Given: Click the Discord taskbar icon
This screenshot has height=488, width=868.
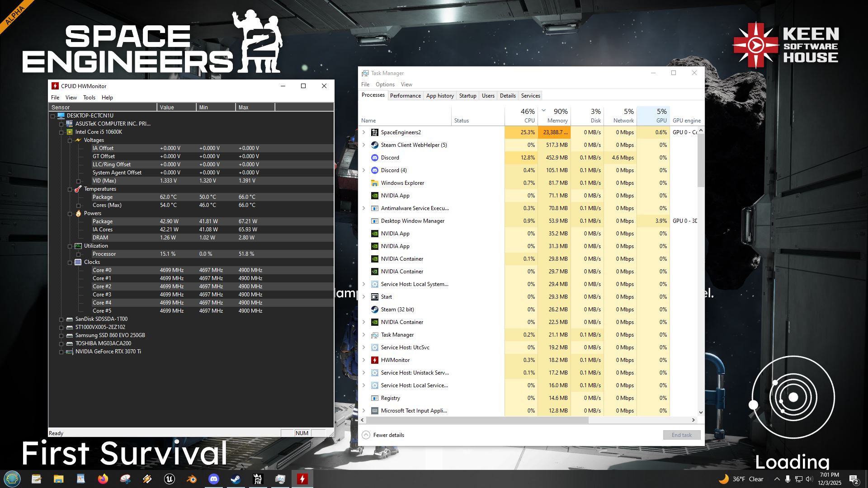Looking at the screenshot, I should [214, 479].
